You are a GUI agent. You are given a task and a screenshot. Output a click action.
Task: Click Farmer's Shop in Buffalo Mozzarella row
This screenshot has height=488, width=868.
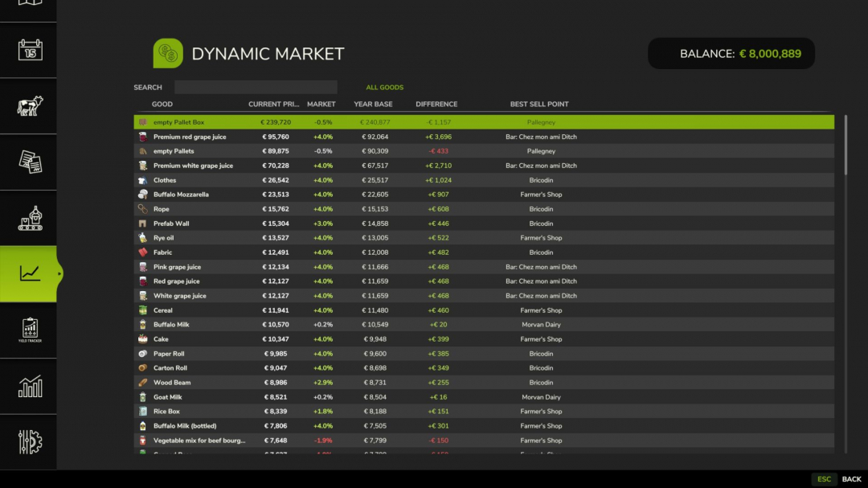pos(541,195)
